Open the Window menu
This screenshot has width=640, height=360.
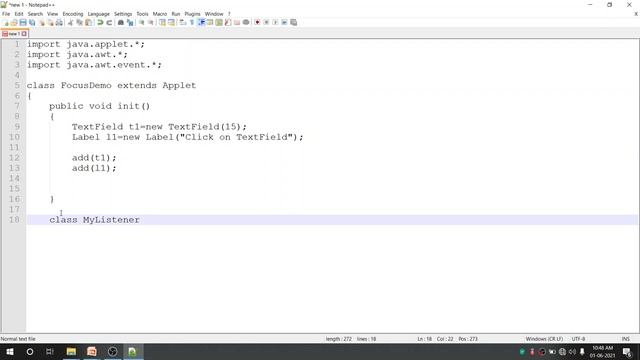[x=214, y=14]
